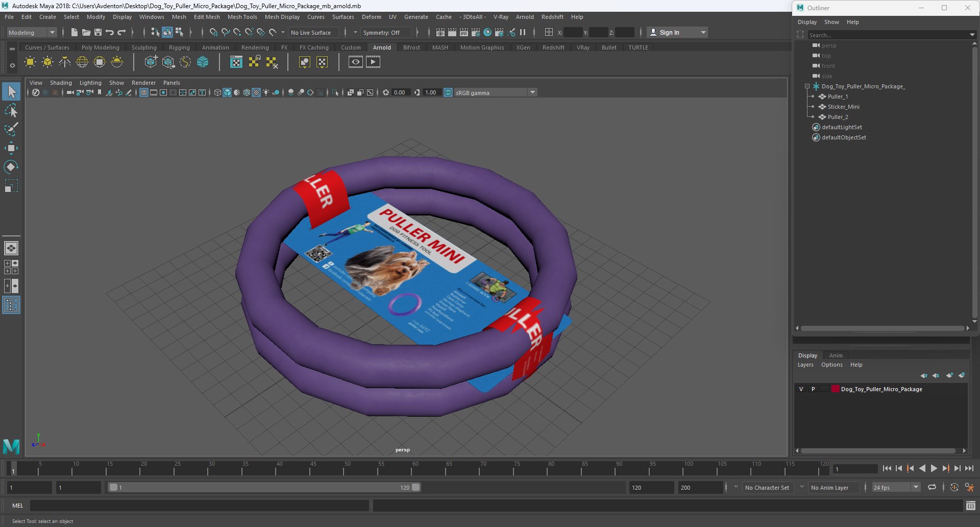Click the MEL command input line

pyautogui.click(x=200, y=506)
